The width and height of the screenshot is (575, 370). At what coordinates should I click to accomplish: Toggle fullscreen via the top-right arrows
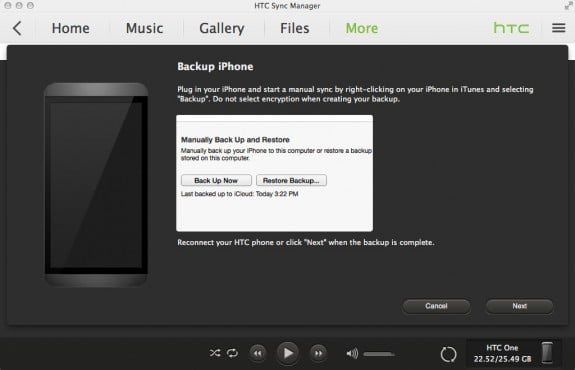569,6
